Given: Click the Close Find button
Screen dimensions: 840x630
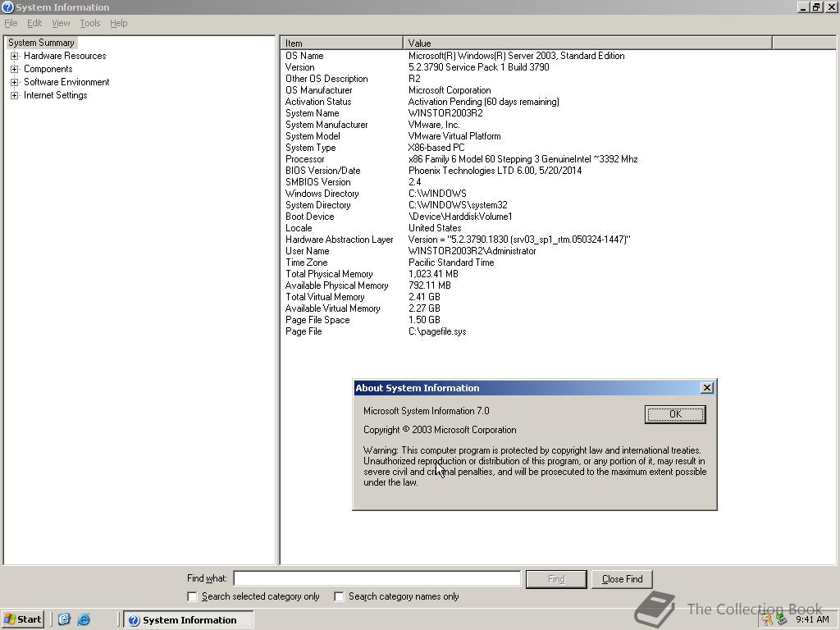Looking at the screenshot, I should coord(622,579).
